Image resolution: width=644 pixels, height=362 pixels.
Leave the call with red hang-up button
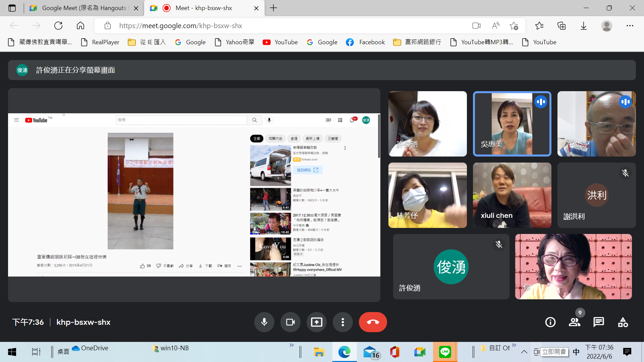[x=373, y=322]
